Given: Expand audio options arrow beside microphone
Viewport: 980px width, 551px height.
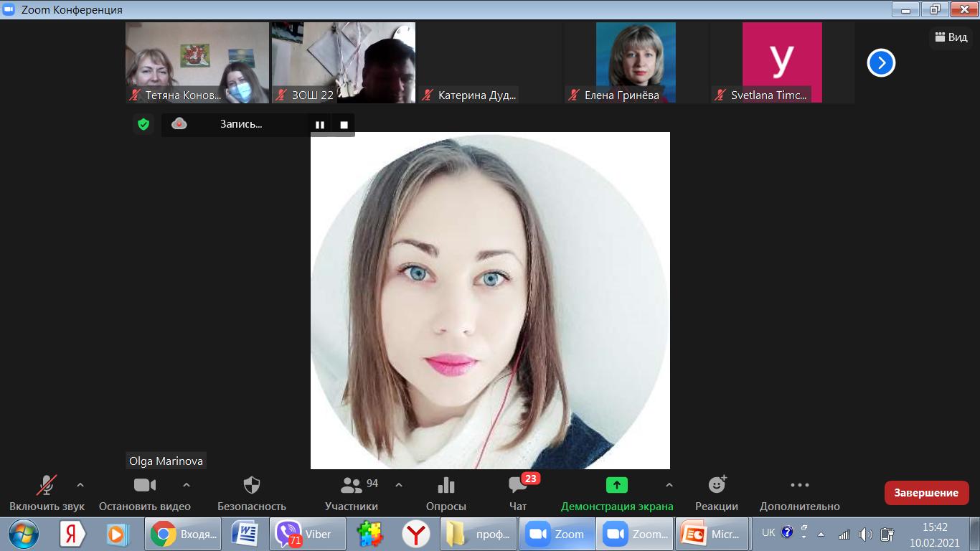Looking at the screenshot, I should point(80,485).
